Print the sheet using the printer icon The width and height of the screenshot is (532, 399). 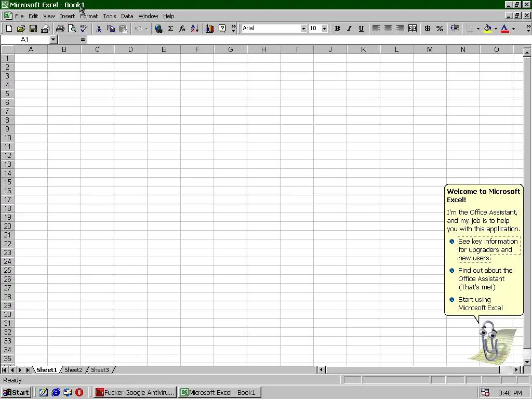tap(60, 29)
